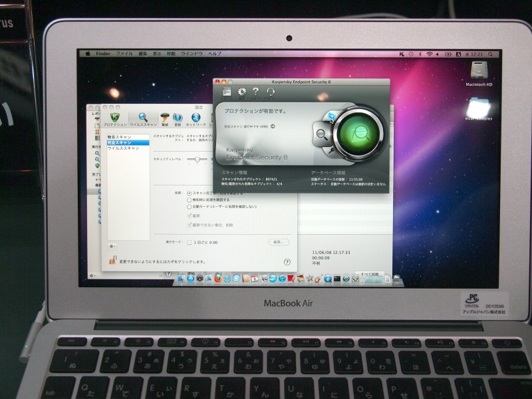Viewport: 532px width, 399px height.
Task: Open the support headset icon in Kaspersky toolbar
Action: [270, 92]
